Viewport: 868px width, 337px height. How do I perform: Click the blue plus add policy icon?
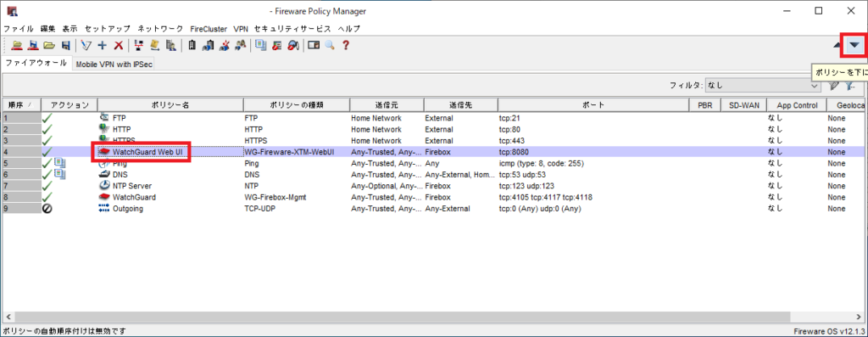102,46
